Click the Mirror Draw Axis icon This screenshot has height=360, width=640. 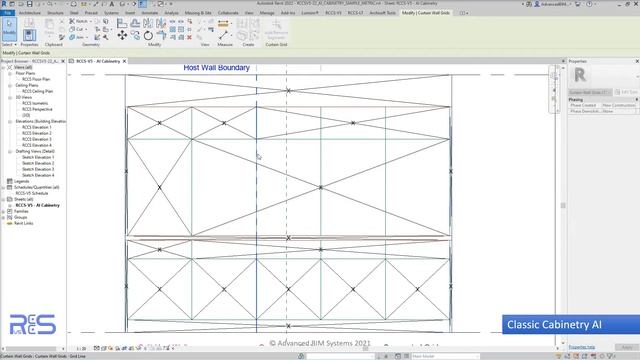coord(161,23)
